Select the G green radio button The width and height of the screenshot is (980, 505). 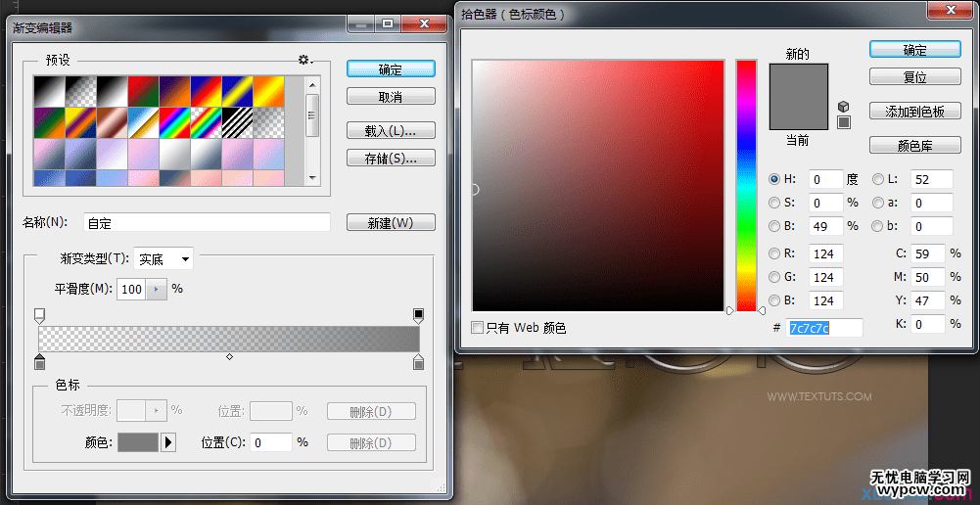click(x=775, y=277)
